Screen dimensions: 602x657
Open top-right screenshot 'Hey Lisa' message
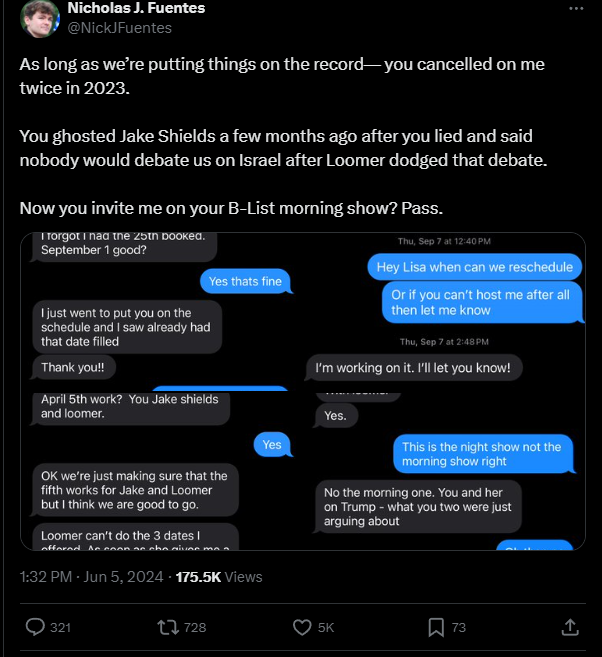click(444, 309)
